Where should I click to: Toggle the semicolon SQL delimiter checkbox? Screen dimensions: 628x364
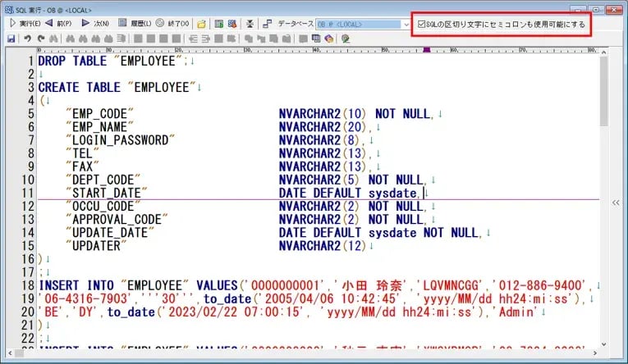pos(422,25)
